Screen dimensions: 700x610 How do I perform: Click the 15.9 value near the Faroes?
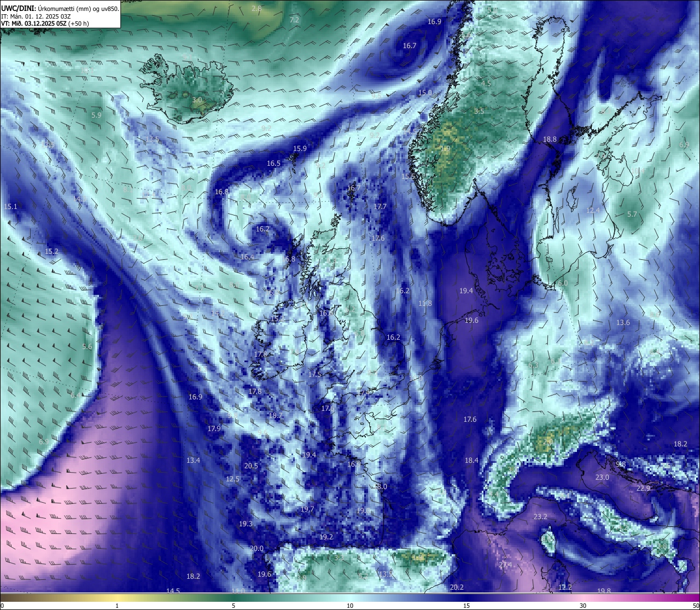300,149
